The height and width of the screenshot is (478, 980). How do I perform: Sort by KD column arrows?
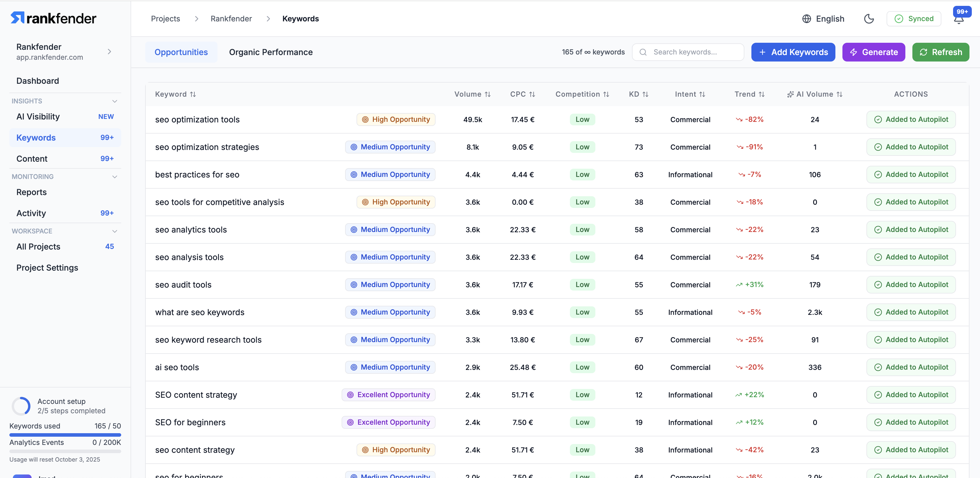[x=645, y=94]
